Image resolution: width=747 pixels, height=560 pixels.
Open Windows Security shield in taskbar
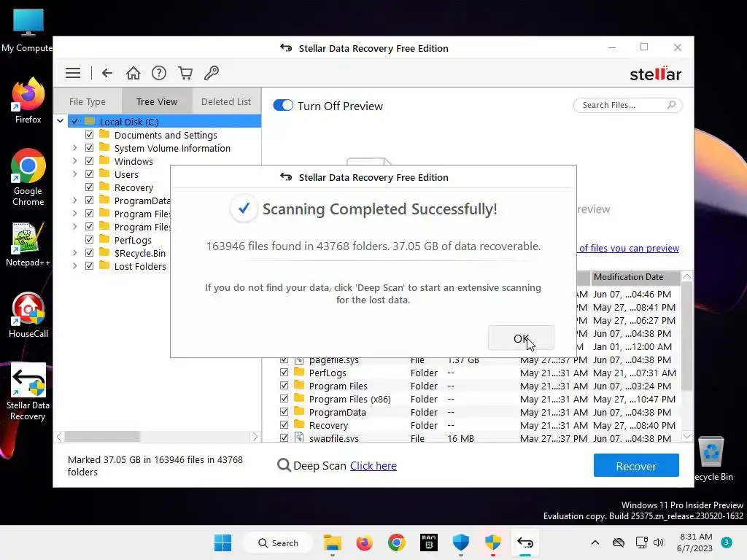(x=461, y=542)
